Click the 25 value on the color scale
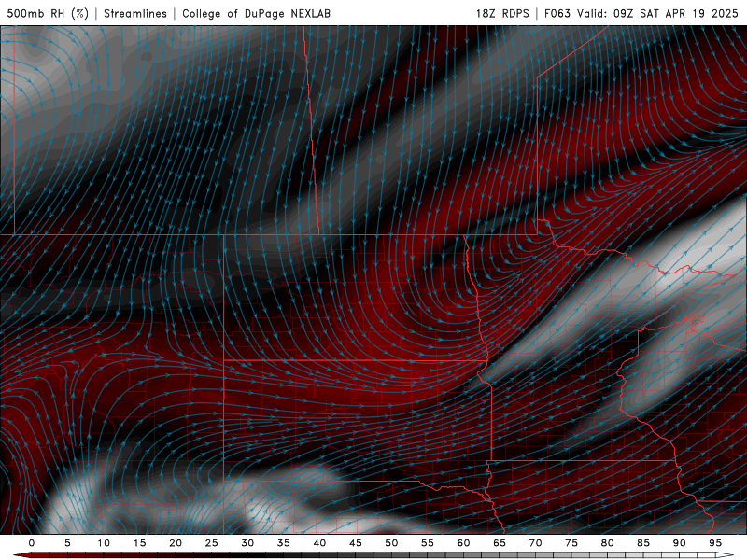747x560 pixels. [212, 543]
